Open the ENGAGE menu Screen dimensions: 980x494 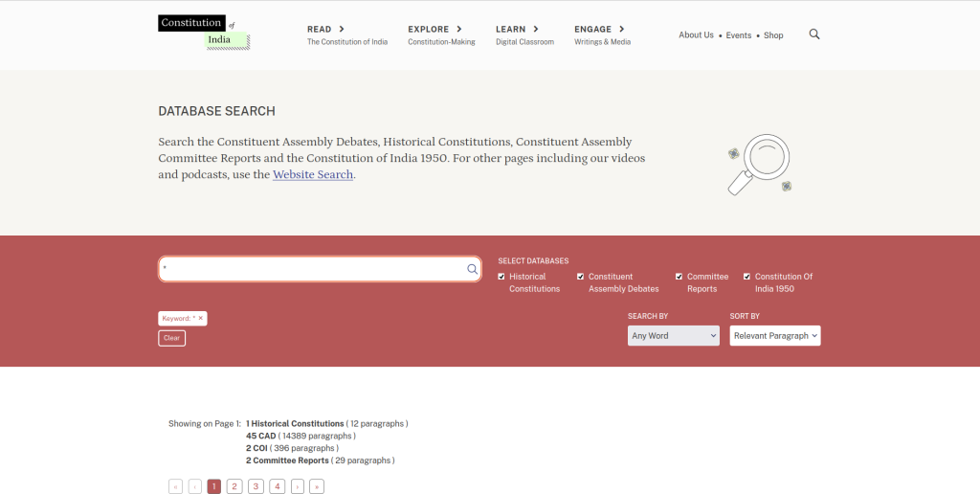point(593,30)
